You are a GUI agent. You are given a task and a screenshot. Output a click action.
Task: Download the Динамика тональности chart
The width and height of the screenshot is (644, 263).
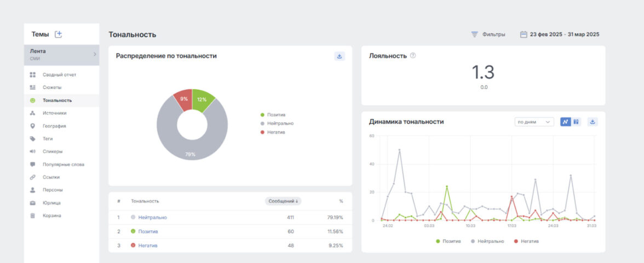point(593,122)
